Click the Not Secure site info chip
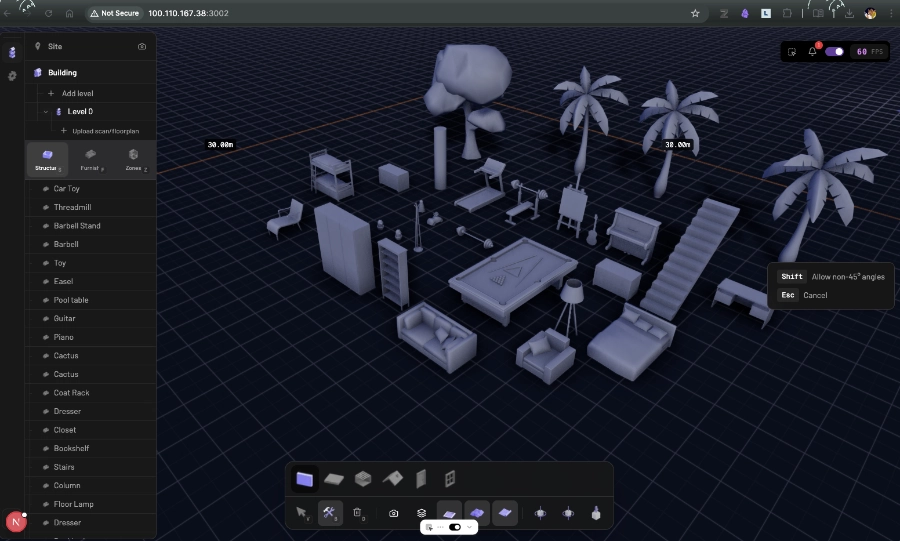Image resolution: width=900 pixels, height=541 pixels. (115, 13)
